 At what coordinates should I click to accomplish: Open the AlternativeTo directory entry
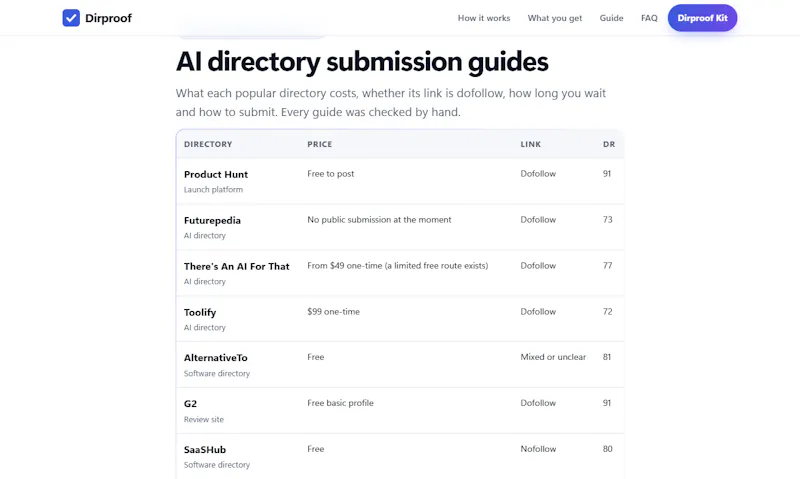click(215, 358)
